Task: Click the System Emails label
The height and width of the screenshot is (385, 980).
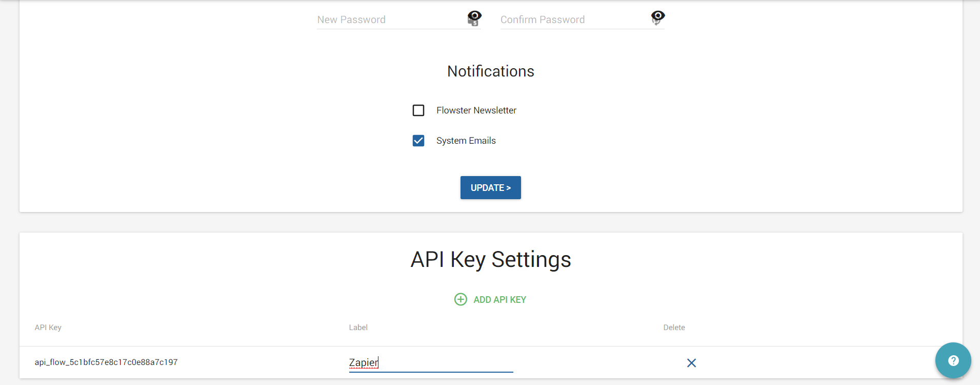Action: [x=466, y=141]
